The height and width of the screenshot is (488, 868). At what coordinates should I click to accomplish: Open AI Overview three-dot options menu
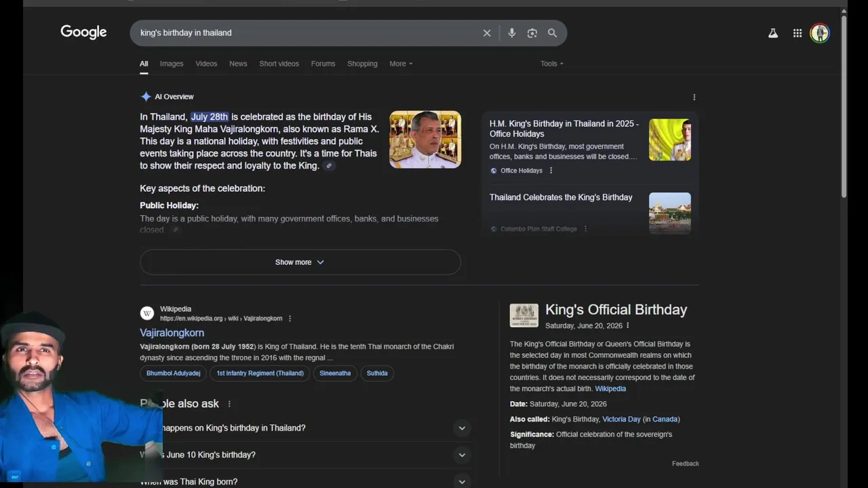click(x=694, y=97)
